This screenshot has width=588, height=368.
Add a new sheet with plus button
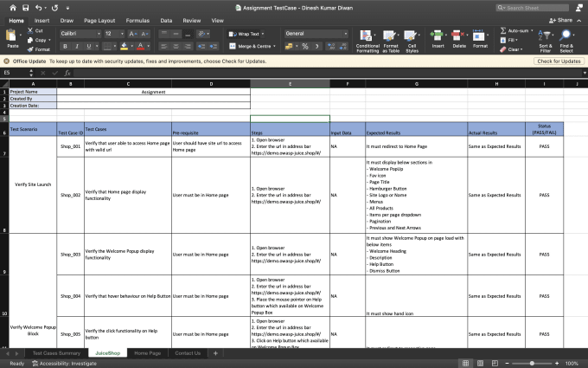(215, 353)
